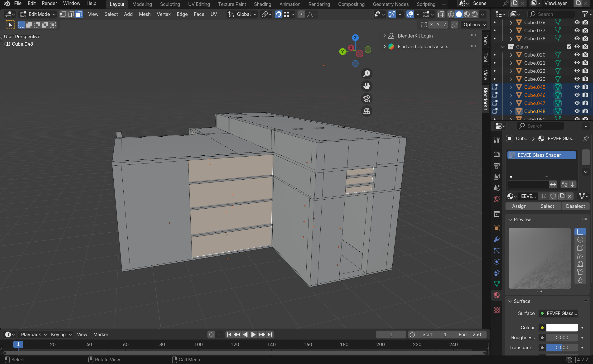Add new material slot plus button

[586, 153]
